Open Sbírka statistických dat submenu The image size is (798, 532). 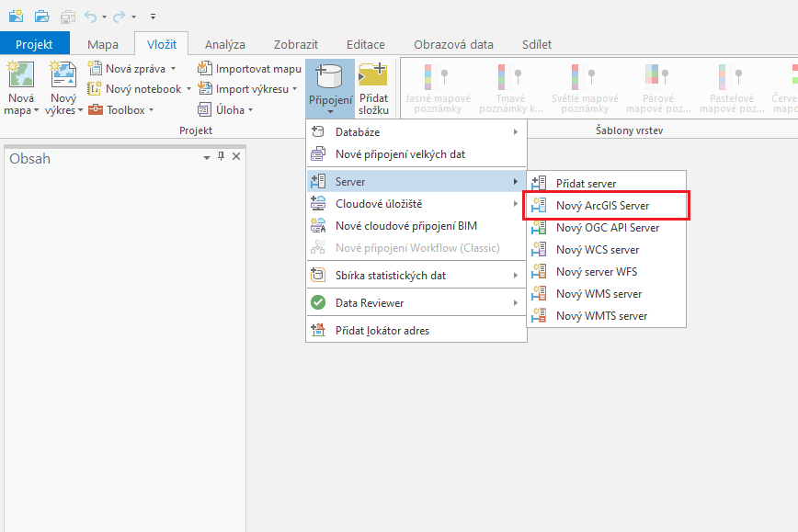click(x=416, y=276)
